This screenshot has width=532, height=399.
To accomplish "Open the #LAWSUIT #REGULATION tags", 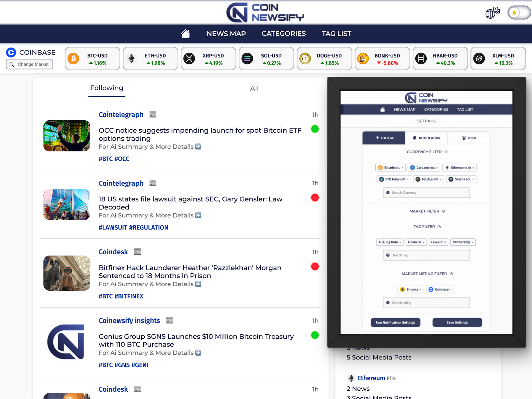I will pos(133,228).
